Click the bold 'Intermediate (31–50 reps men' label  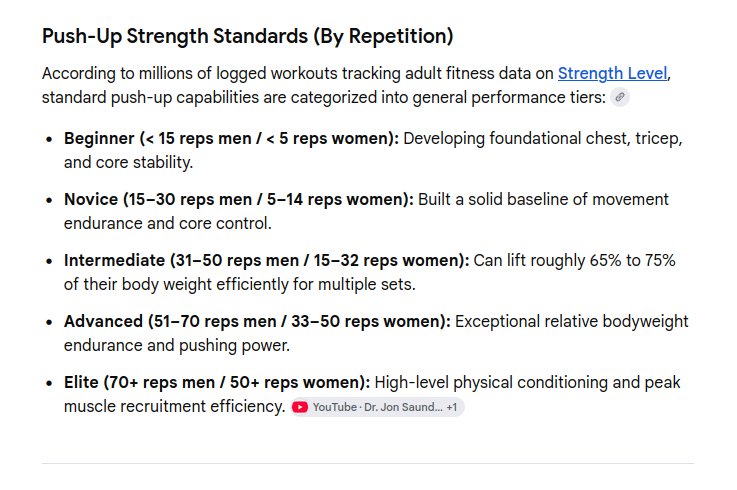point(181,261)
